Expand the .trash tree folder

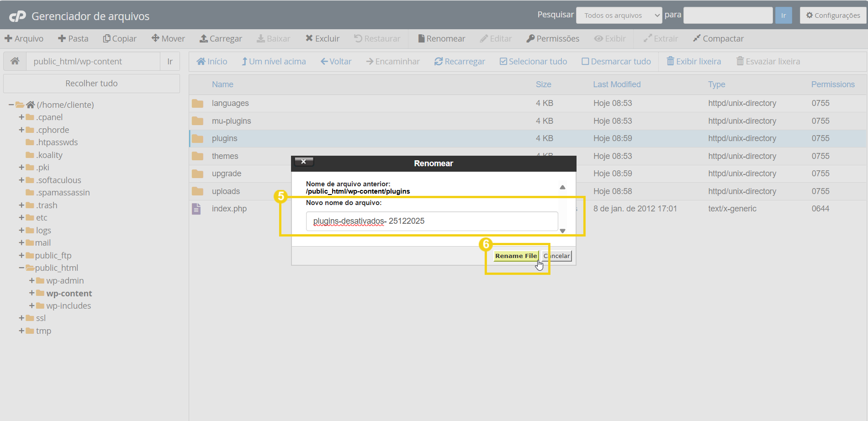(x=21, y=205)
